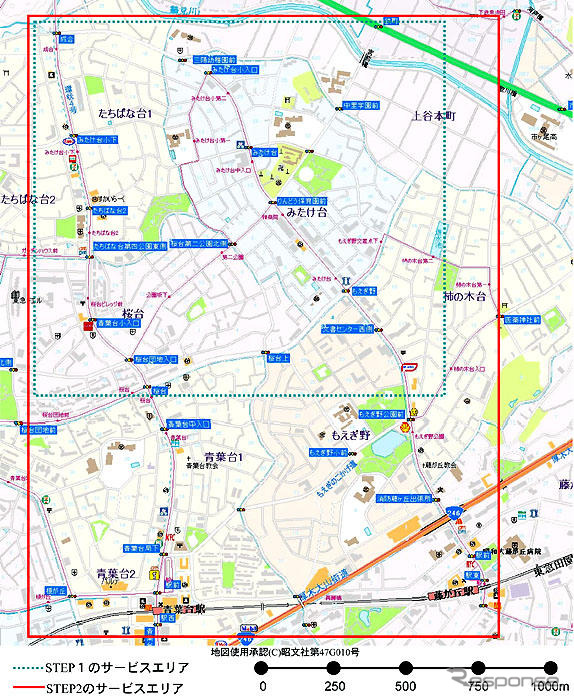Screen dimensions: 574x700
Task: Click the 厚木大山街道 road label
Action: click(x=323, y=583)
